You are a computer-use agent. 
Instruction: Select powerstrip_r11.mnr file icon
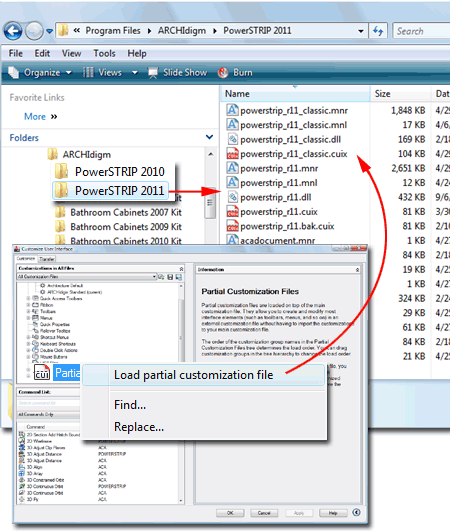click(232, 168)
